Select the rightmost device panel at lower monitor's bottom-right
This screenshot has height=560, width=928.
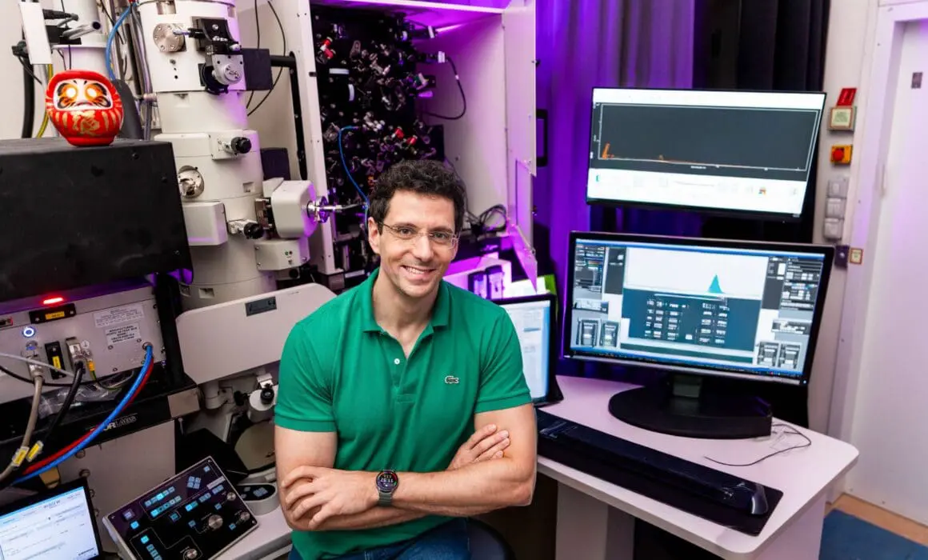pos(790,354)
